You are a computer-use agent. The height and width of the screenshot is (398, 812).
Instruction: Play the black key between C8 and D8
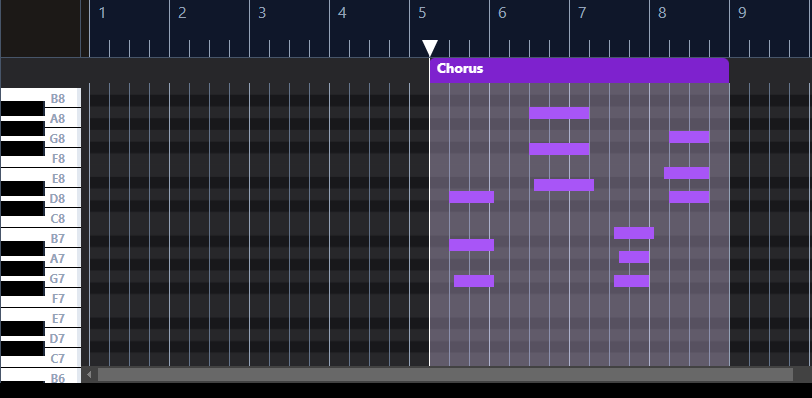(22, 208)
